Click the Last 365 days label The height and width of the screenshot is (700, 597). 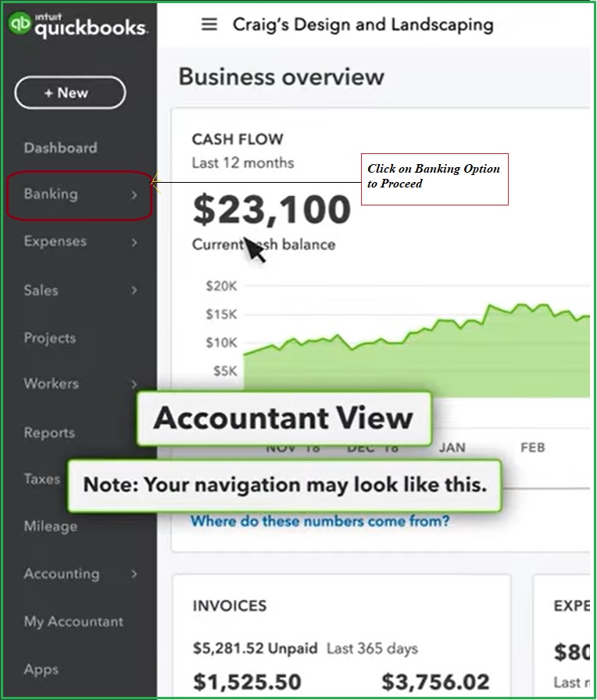pyautogui.click(x=373, y=648)
